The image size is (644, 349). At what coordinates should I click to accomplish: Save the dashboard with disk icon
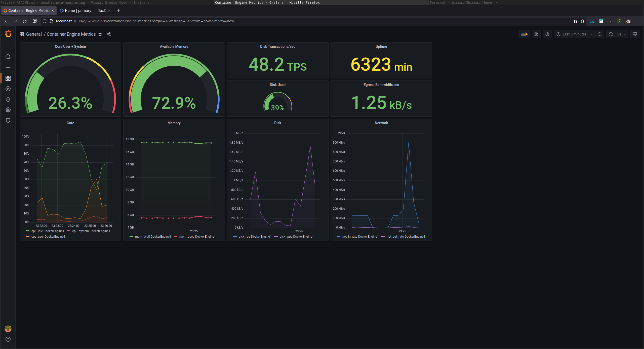click(x=536, y=34)
